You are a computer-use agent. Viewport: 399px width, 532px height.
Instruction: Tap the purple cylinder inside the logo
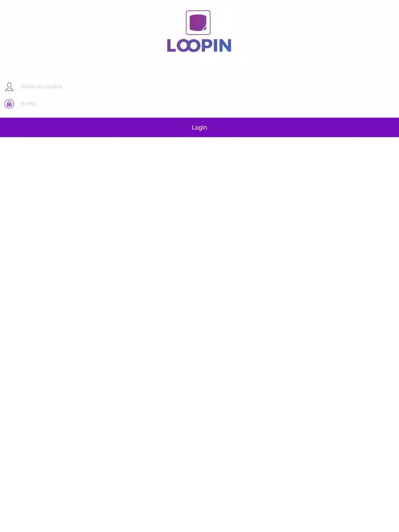coord(198,22)
